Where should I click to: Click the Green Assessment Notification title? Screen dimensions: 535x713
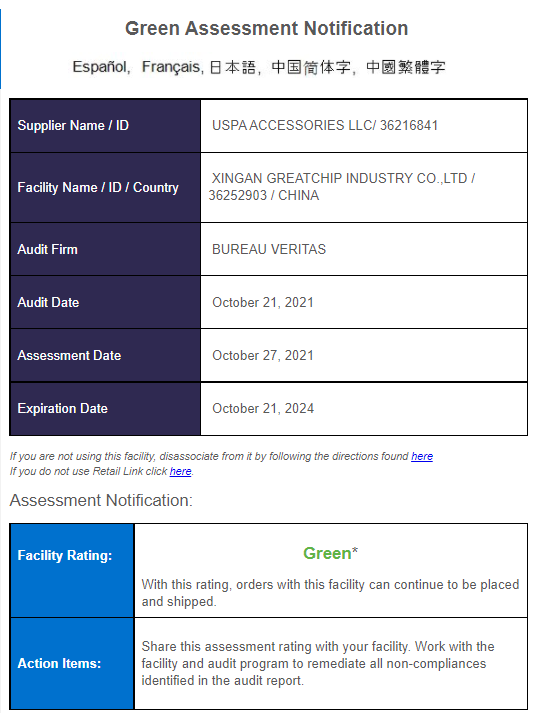266,28
